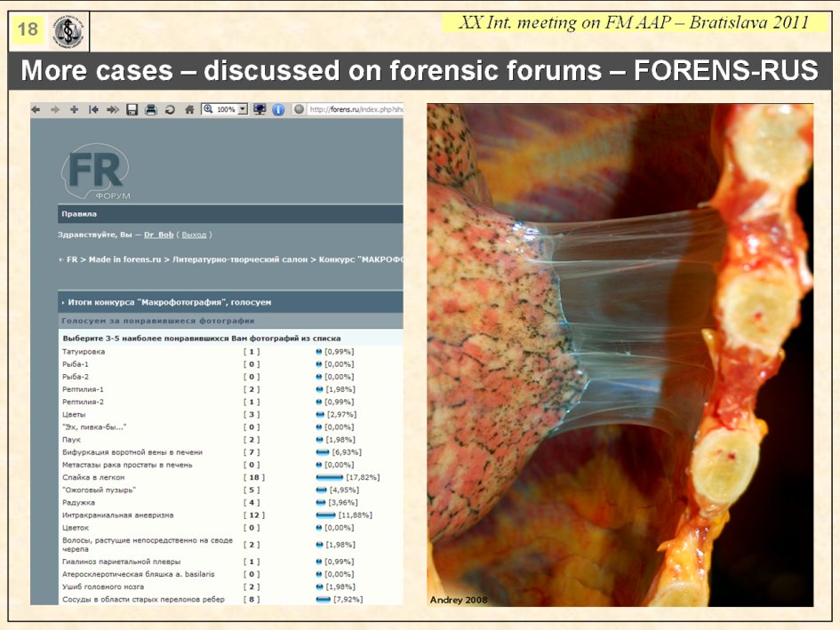Reload the page with the circular arrow icon
Image resolution: width=840 pixels, height=630 pixels.
point(170,110)
